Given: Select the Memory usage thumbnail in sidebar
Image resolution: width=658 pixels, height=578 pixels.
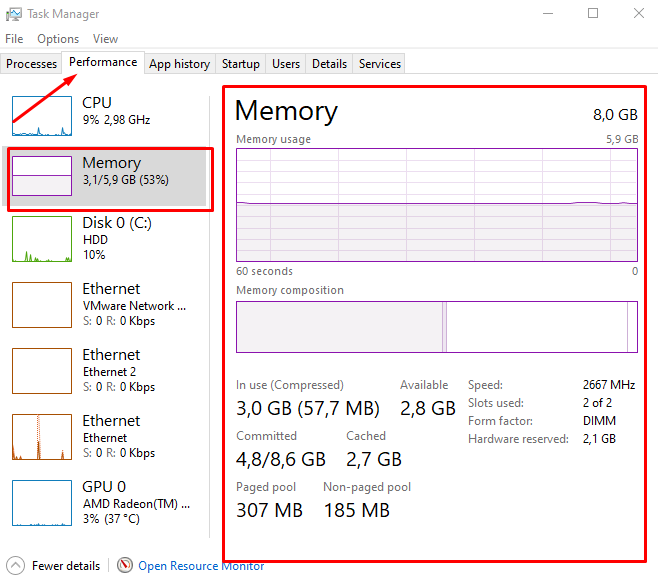Looking at the screenshot, I should pyautogui.click(x=42, y=175).
